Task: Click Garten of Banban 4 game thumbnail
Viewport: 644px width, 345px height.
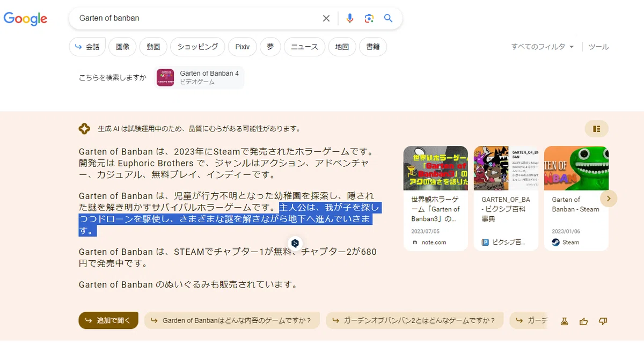Action: click(165, 78)
